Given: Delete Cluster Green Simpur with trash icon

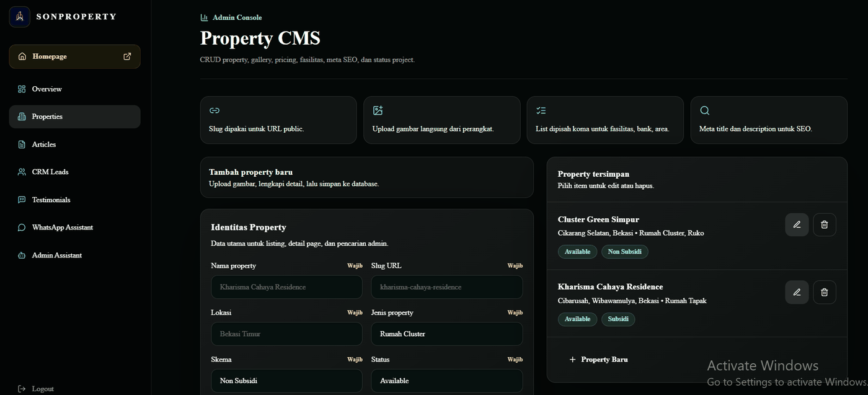Looking at the screenshot, I should coord(824,224).
